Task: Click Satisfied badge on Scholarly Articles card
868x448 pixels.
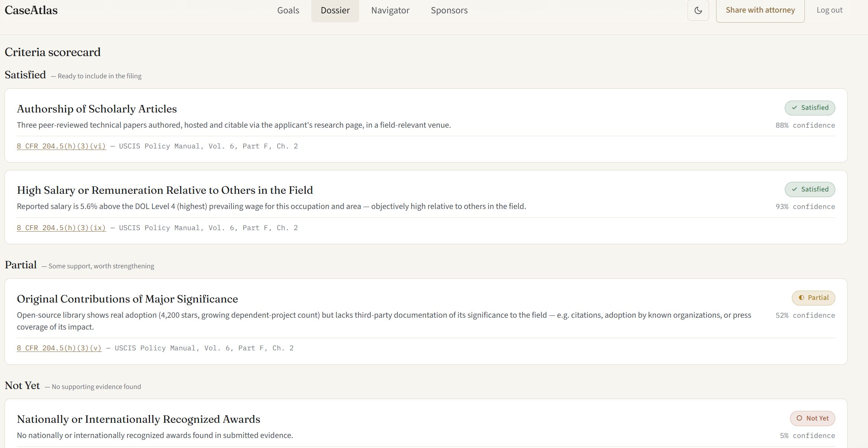Action: [810, 108]
